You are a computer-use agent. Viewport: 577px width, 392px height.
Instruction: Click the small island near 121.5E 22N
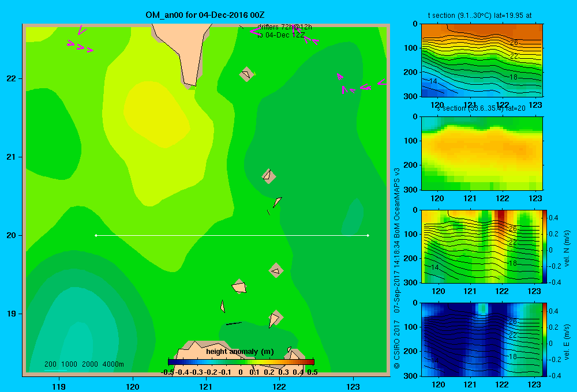pyautogui.click(x=246, y=74)
